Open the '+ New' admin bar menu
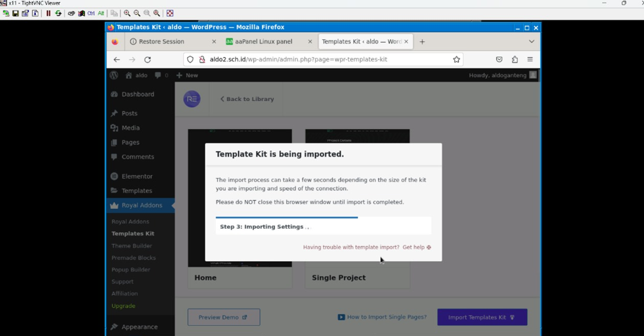 click(187, 75)
